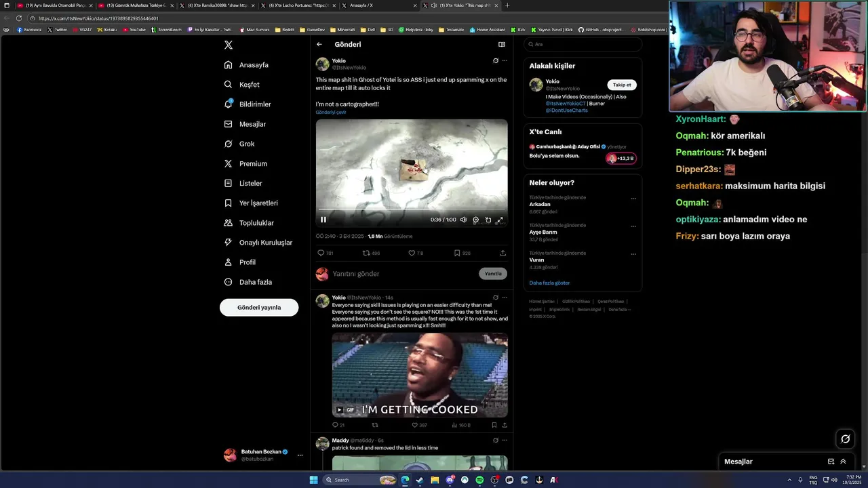868x488 pixels.
Task: Open the three-dot menu on Yokio's reply
Action: tap(505, 298)
